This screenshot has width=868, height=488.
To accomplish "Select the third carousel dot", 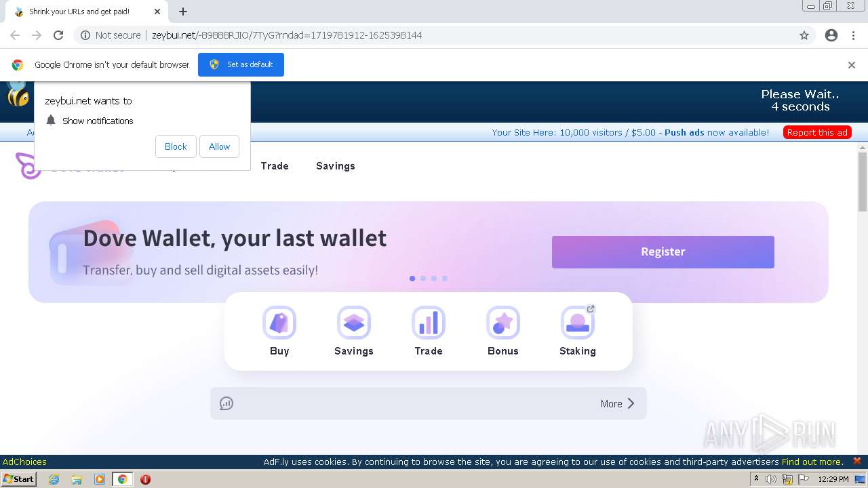I will coord(434,279).
